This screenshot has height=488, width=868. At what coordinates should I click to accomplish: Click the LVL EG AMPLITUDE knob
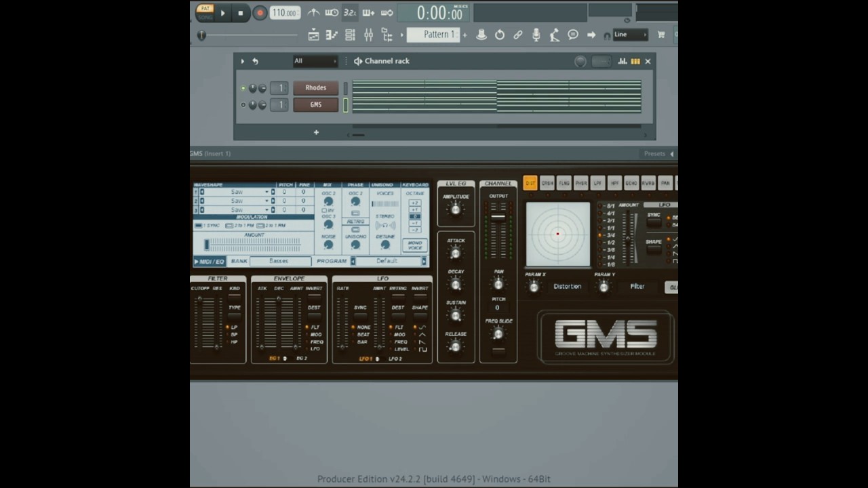point(456,209)
